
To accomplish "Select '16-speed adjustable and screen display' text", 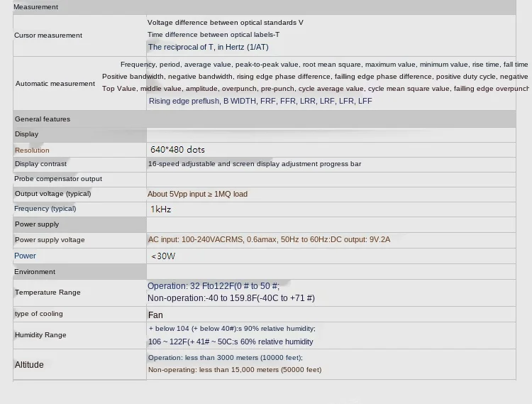I will point(255,164).
